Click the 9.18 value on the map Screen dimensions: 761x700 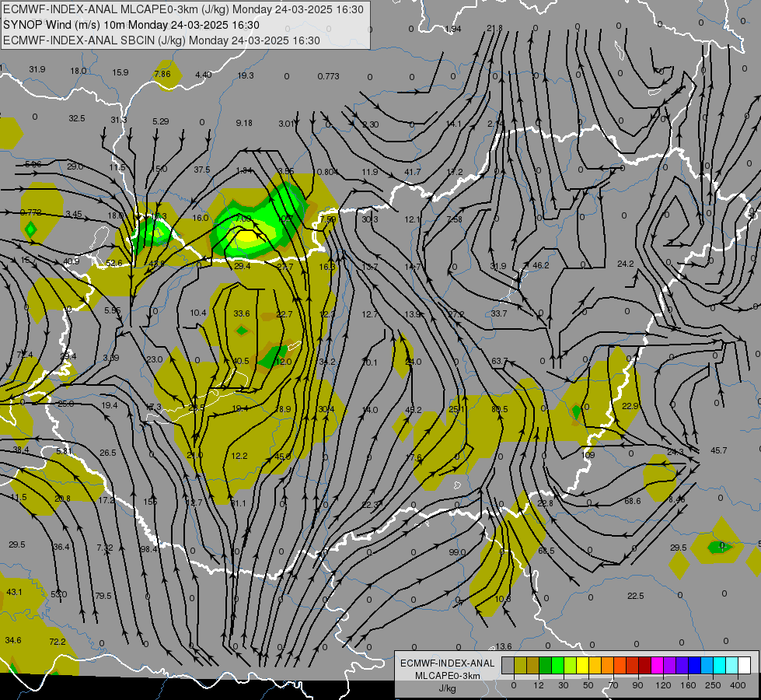coord(244,123)
